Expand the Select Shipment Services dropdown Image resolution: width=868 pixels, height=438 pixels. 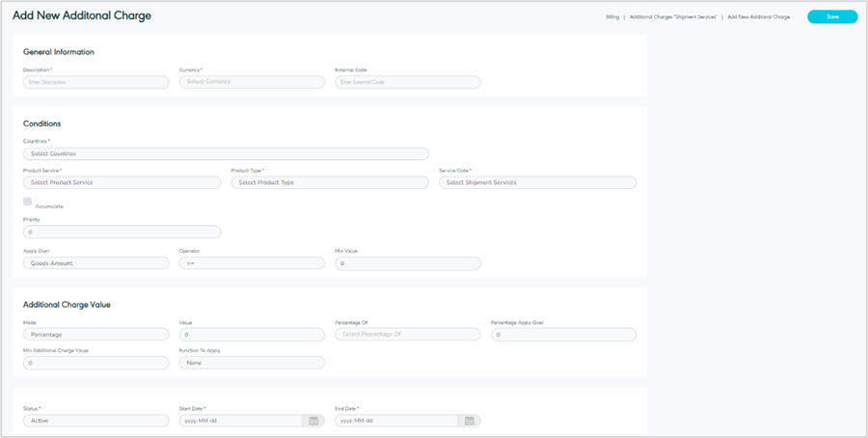(537, 182)
